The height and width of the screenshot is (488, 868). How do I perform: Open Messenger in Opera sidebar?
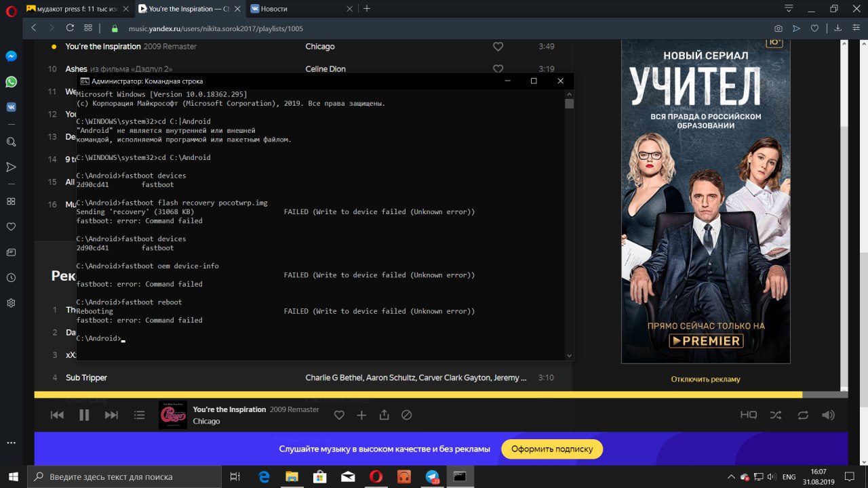11,57
